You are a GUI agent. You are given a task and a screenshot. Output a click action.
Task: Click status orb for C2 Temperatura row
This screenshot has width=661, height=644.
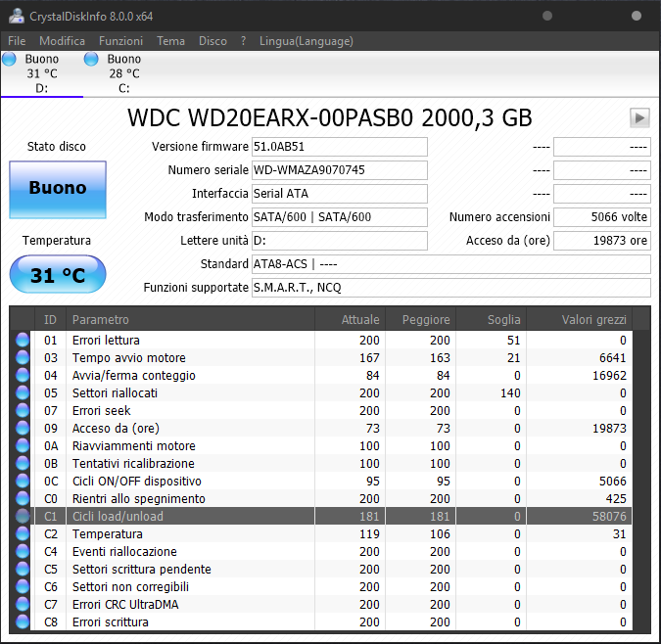(23, 534)
